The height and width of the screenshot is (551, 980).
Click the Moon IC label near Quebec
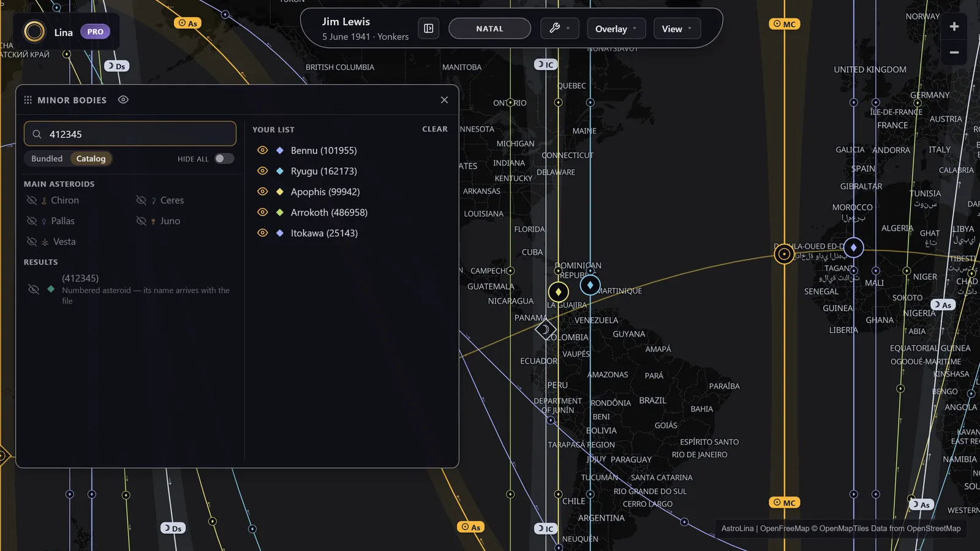[x=546, y=64]
